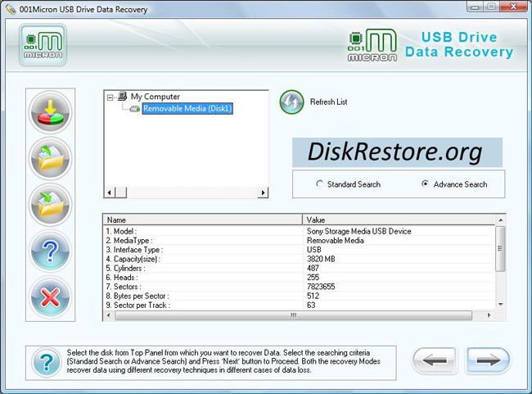This screenshot has width=532, height=394.
Task: Click the '2. MediaType :' row name
Action: (129, 241)
